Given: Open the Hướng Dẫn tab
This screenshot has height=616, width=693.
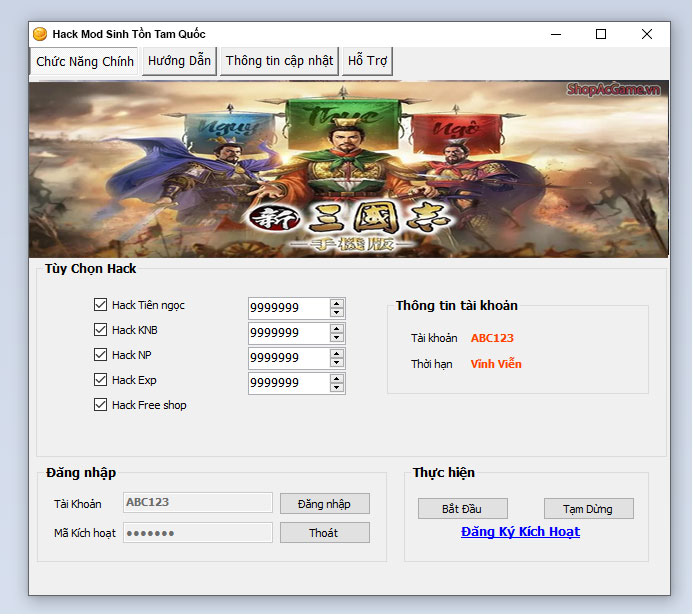Looking at the screenshot, I should coord(179,61).
